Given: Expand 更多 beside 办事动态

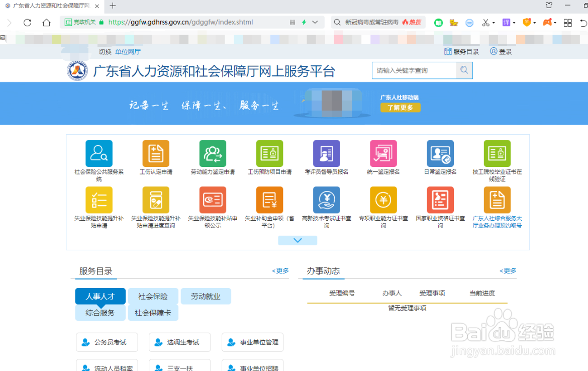Looking at the screenshot, I should point(508,270).
